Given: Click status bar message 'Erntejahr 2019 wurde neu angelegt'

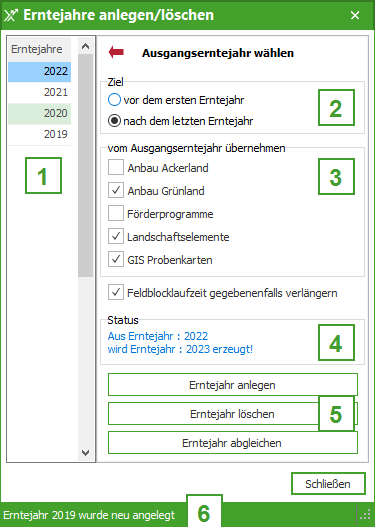Looking at the screenshot, I should [89, 515].
